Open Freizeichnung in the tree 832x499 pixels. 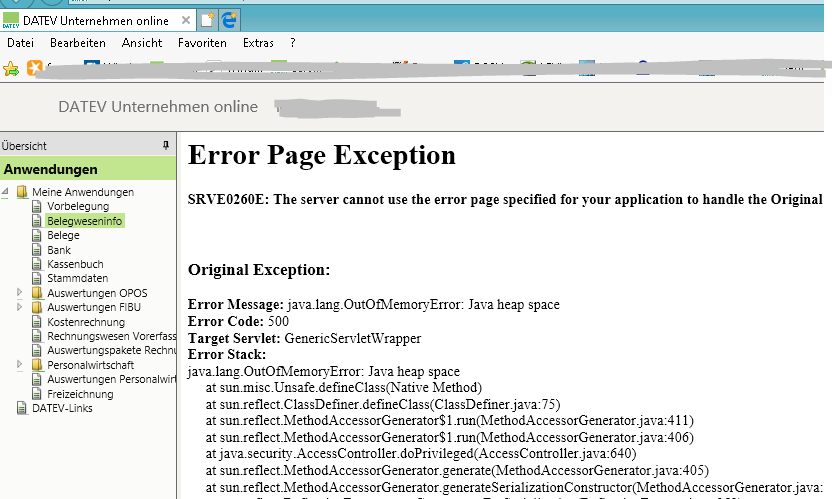click(x=80, y=394)
